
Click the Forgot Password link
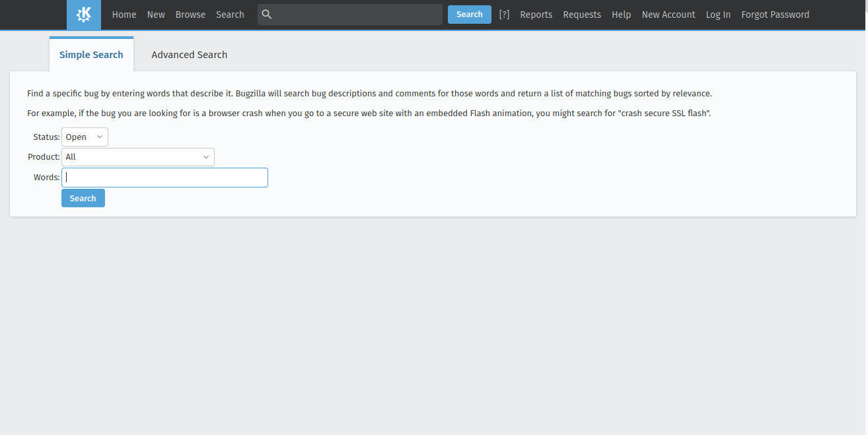point(775,15)
